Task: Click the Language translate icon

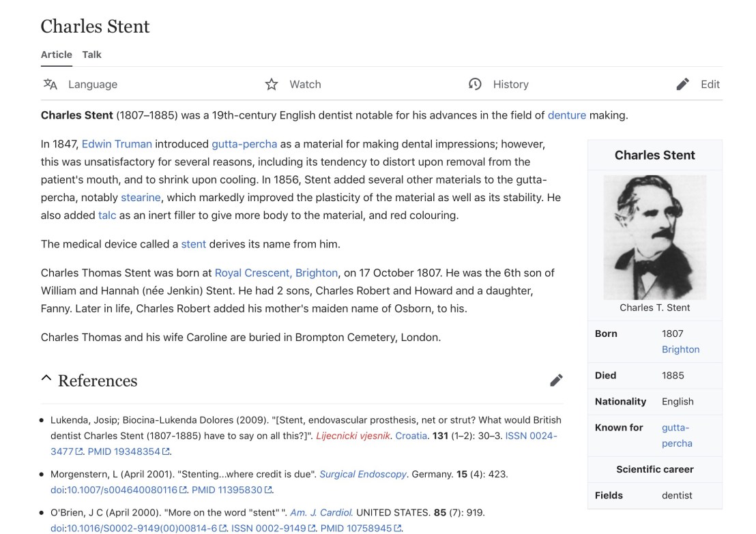Action: tap(50, 84)
